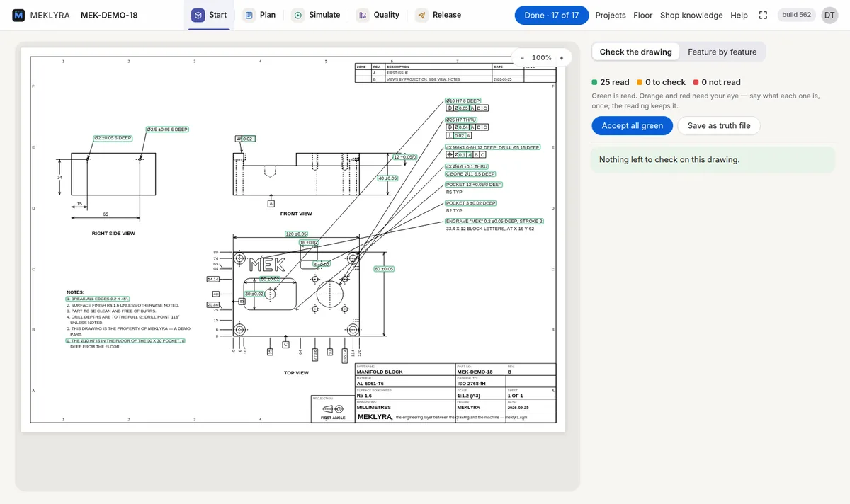Click the TOP VIEW label
This screenshot has height=504, width=850.
(x=296, y=373)
